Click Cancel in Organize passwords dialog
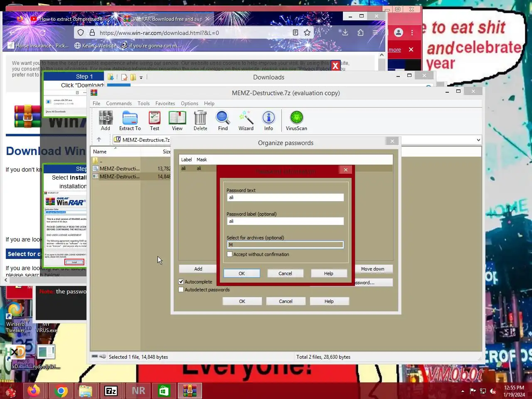Viewport: 532px width, 399px height. coord(286,301)
